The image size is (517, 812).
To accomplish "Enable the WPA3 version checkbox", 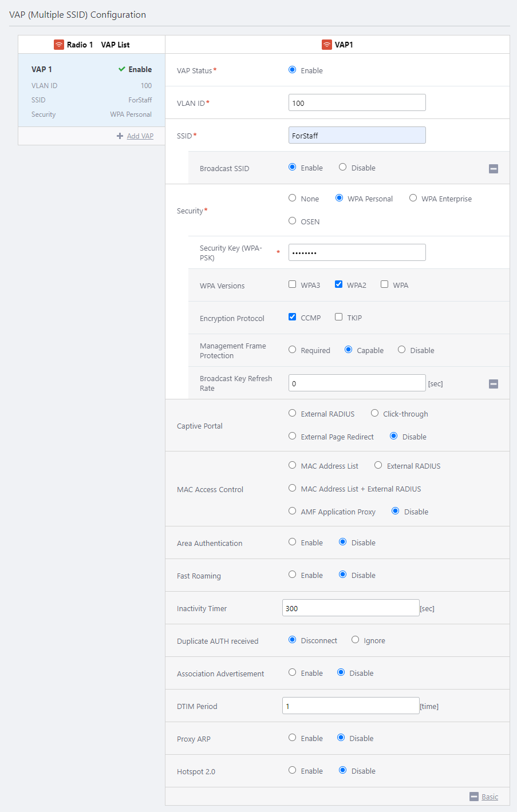I will pyautogui.click(x=293, y=284).
